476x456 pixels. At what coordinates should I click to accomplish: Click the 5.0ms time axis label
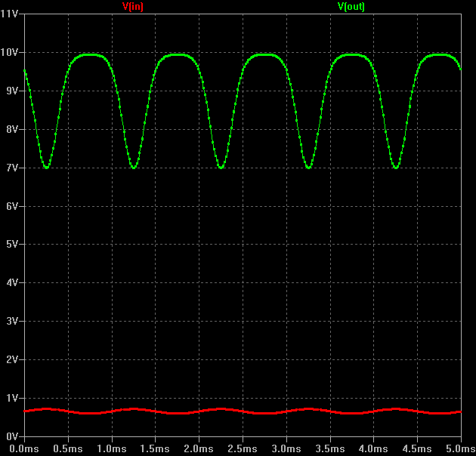tap(461, 448)
